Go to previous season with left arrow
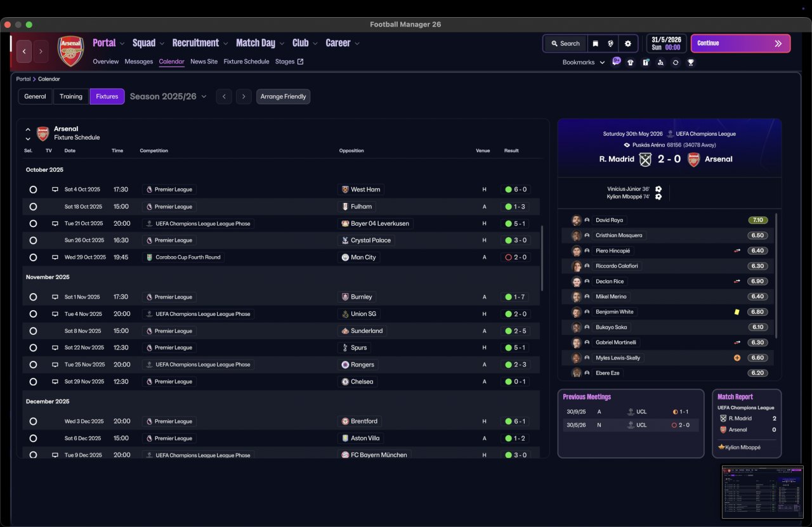This screenshot has width=812, height=527. [x=224, y=96]
